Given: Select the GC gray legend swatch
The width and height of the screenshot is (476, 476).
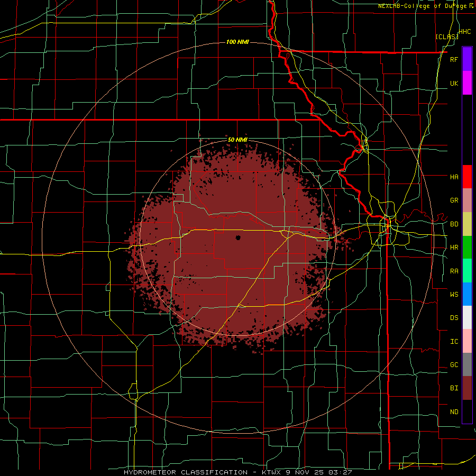Looking at the screenshot, I should pos(467,364).
